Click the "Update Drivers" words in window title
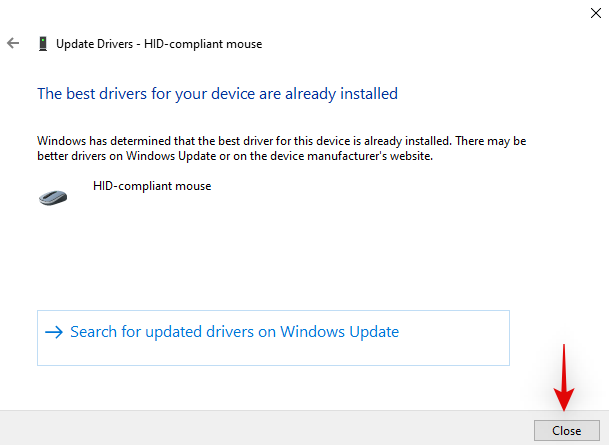The image size is (609, 445). click(x=95, y=44)
